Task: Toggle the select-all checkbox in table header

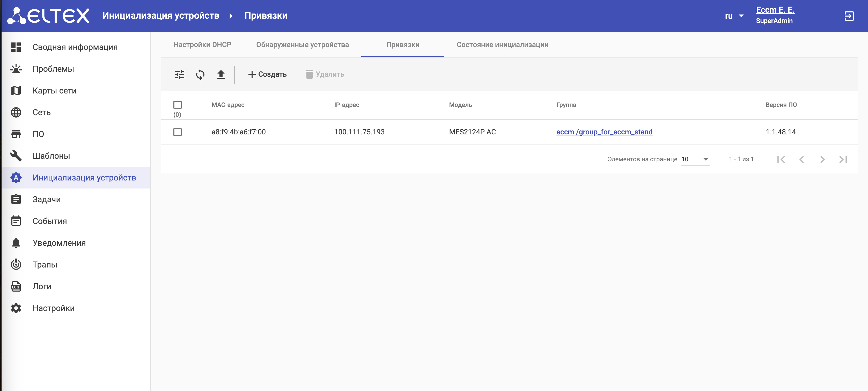Action: click(x=177, y=105)
